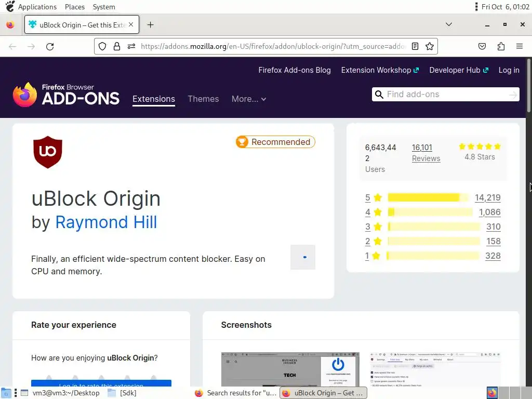Open Extension Workshop link
The image size is (532, 399).
pyautogui.click(x=380, y=70)
